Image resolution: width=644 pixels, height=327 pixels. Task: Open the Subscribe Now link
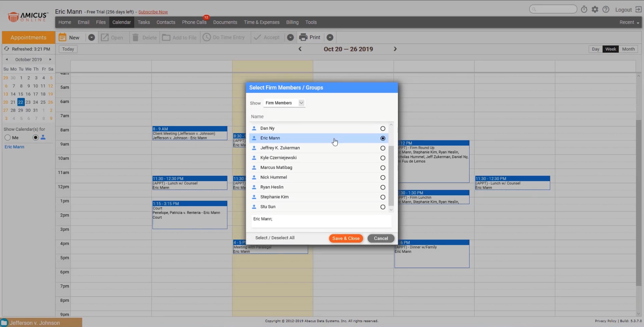point(153,12)
